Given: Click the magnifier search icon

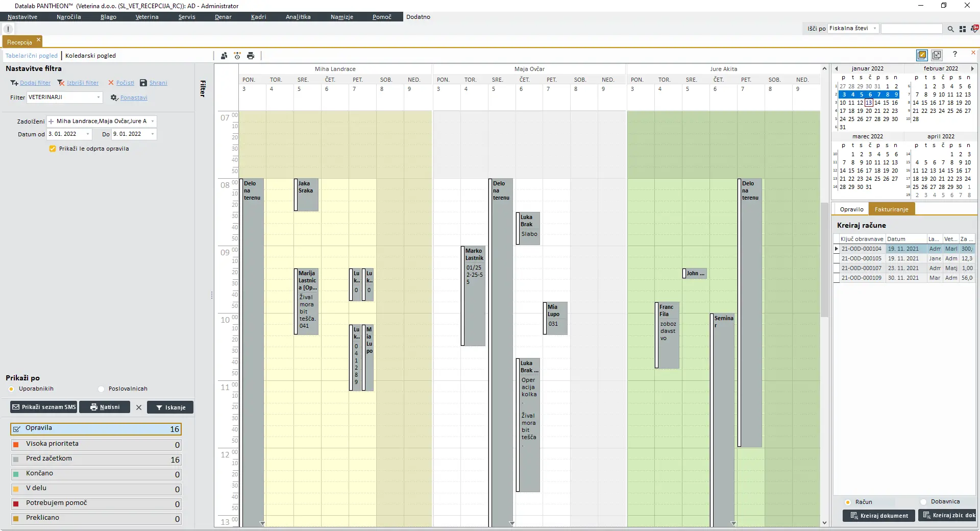Looking at the screenshot, I should click(950, 29).
